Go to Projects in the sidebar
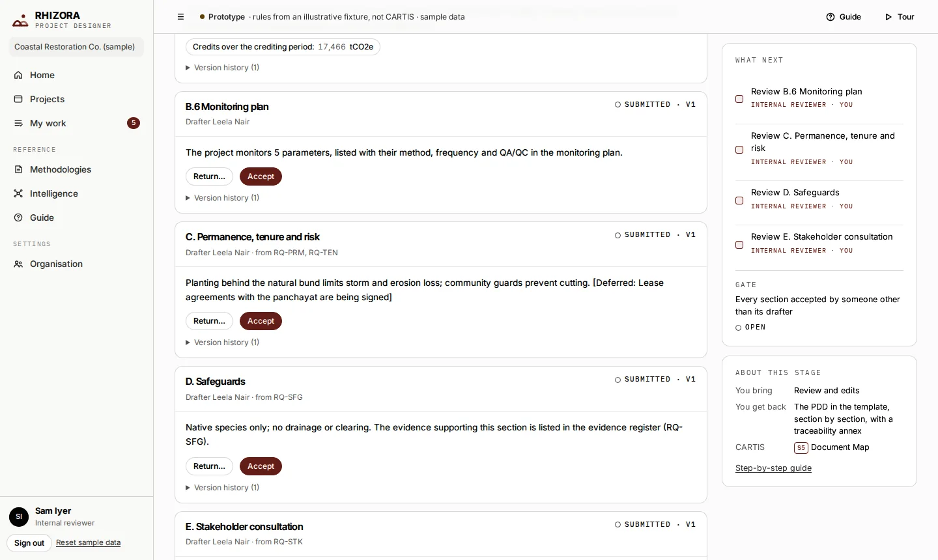The height and width of the screenshot is (560, 938). point(77,99)
